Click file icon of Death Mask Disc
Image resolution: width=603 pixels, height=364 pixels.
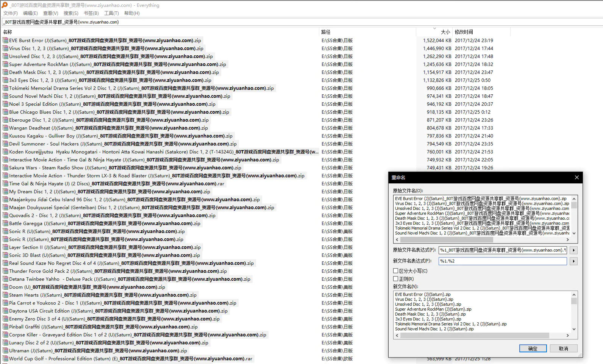pyautogui.click(x=5, y=72)
